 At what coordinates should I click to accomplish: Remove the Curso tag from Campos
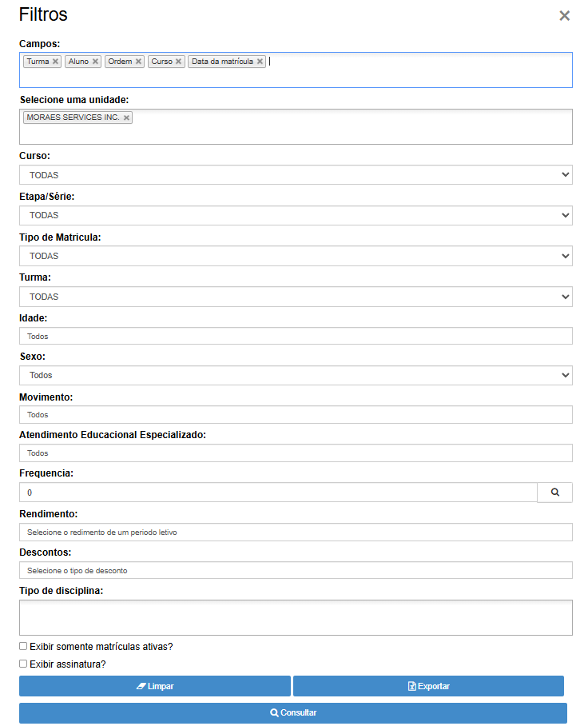point(179,62)
